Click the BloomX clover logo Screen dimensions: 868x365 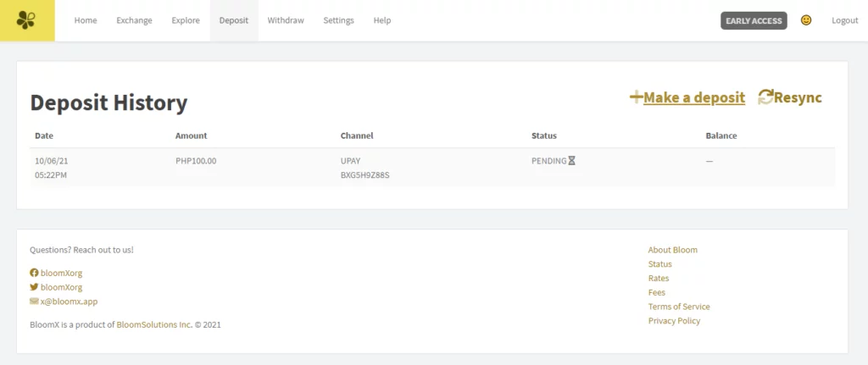pyautogui.click(x=26, y=20)
